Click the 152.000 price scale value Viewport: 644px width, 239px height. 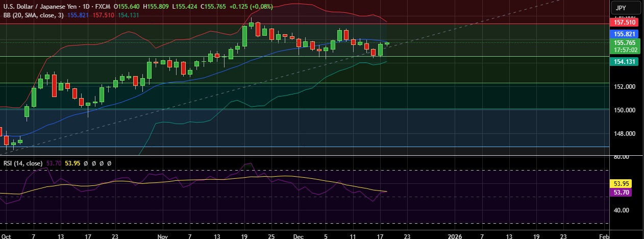pos(624,86)
